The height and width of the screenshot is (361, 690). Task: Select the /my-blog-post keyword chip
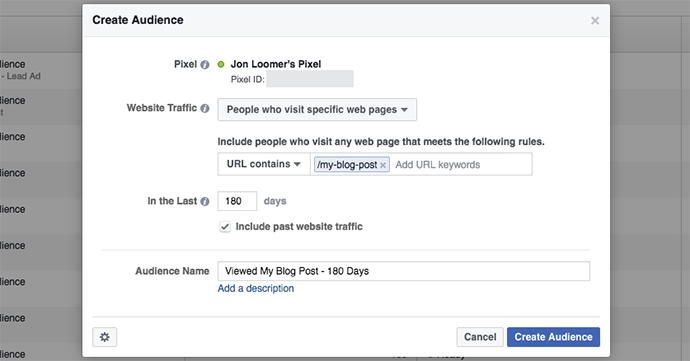[347, 165]
